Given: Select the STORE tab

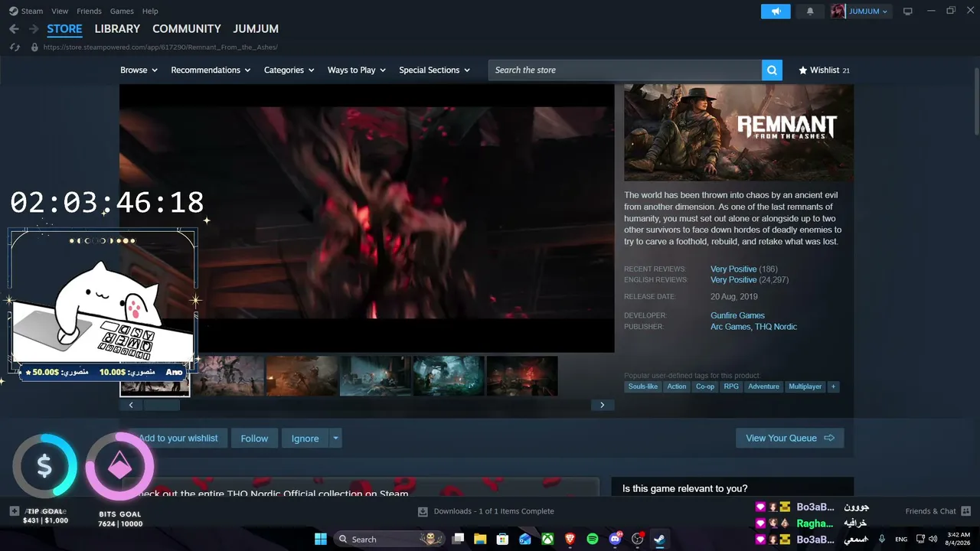Looking at the screenshot, I should 64,29.
